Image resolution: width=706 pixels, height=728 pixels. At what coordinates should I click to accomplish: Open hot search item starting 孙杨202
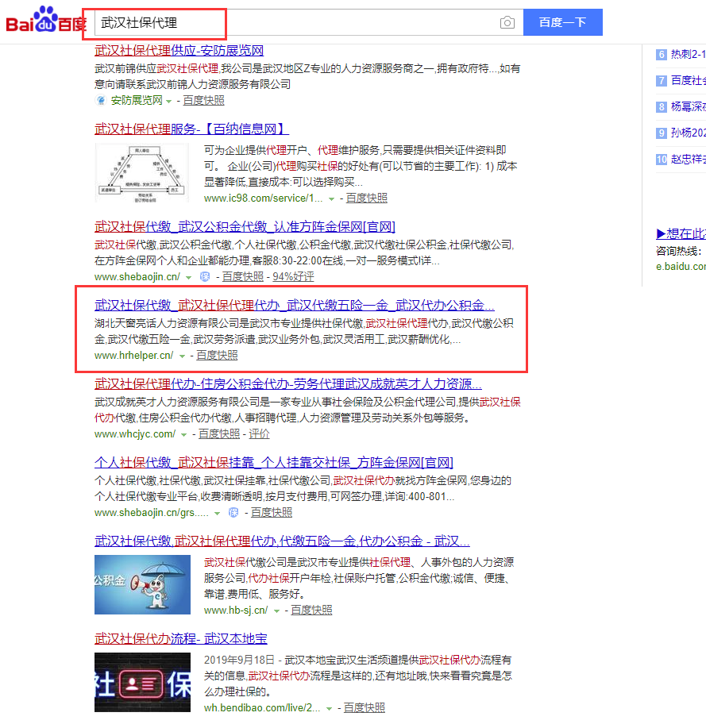[689, 133]
